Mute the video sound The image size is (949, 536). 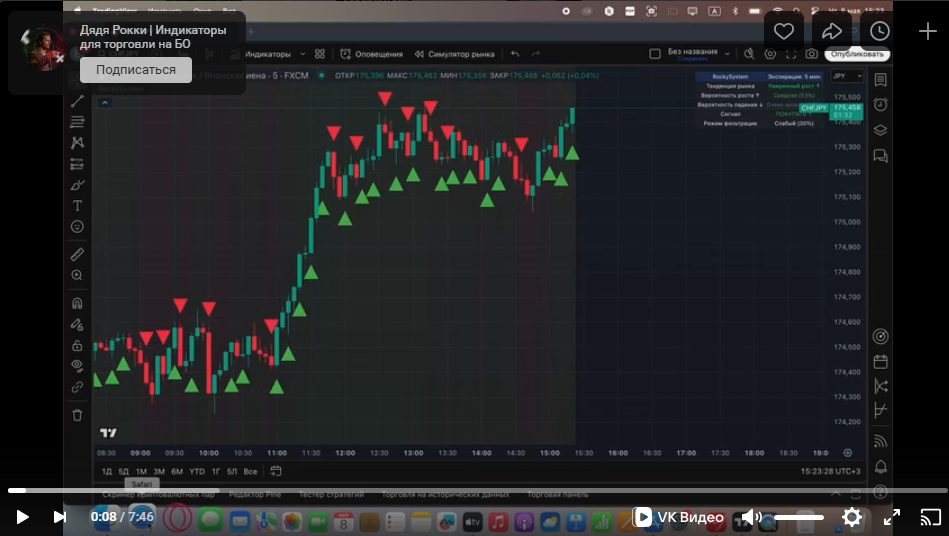click(x=751, y=517)
